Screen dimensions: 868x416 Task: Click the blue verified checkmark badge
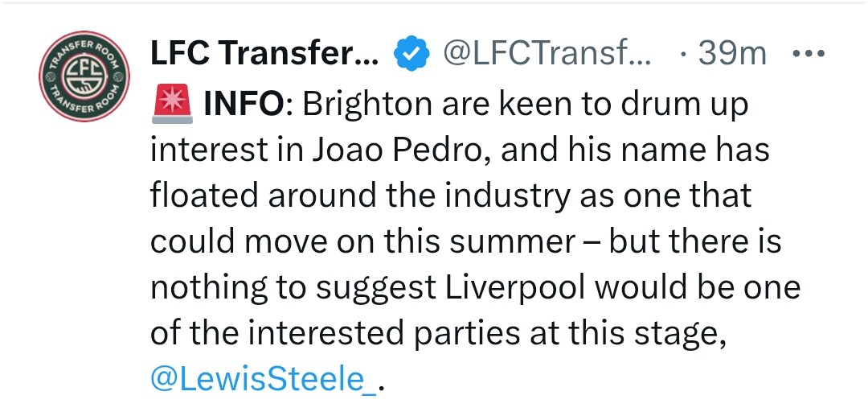[x=411, y=54]
